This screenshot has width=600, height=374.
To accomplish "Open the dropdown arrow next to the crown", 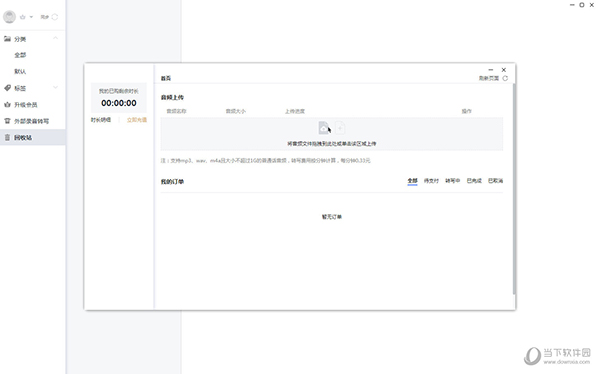I will click(x=31, y=17).
